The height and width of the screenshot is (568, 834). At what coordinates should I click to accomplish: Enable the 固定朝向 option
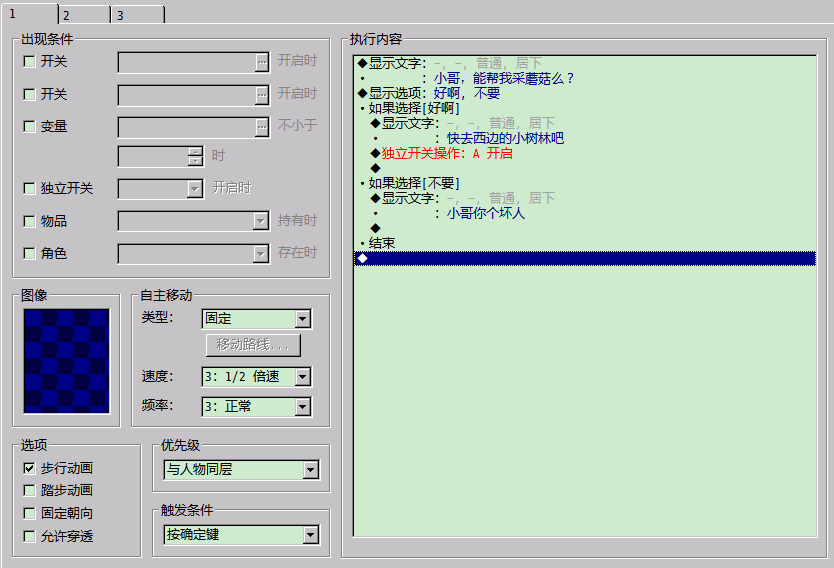point(29,513)
